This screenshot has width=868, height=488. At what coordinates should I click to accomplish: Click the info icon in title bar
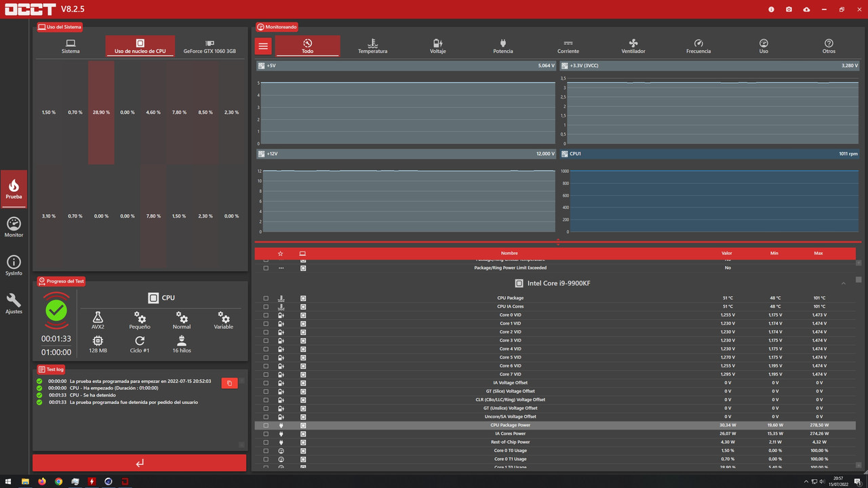tap(771, 9)
